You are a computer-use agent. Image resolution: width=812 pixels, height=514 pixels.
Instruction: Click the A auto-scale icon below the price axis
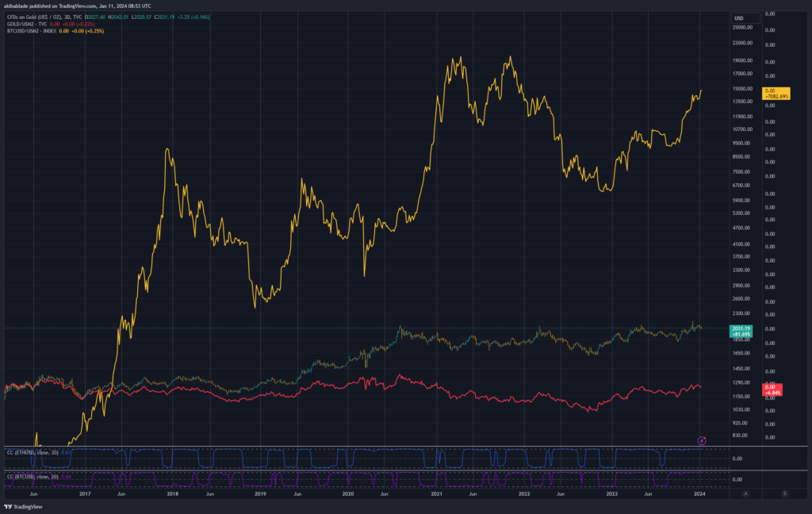(x=745, y=493)
